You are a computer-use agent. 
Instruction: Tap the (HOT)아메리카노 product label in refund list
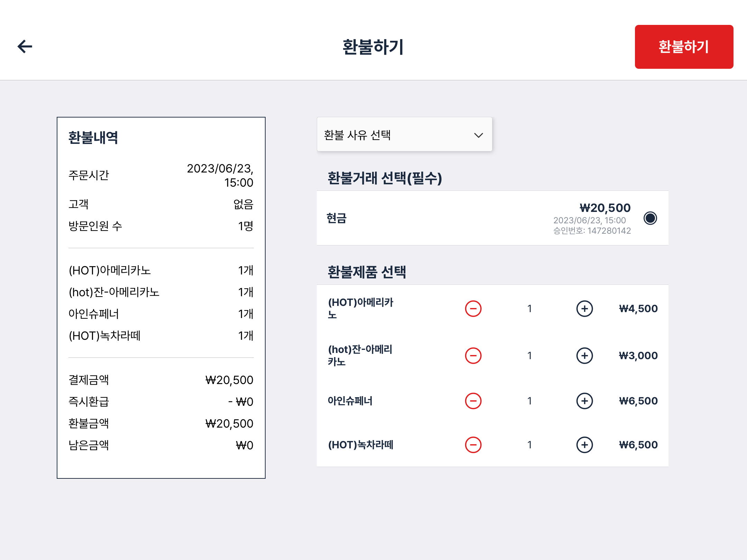tap(360, 308)
